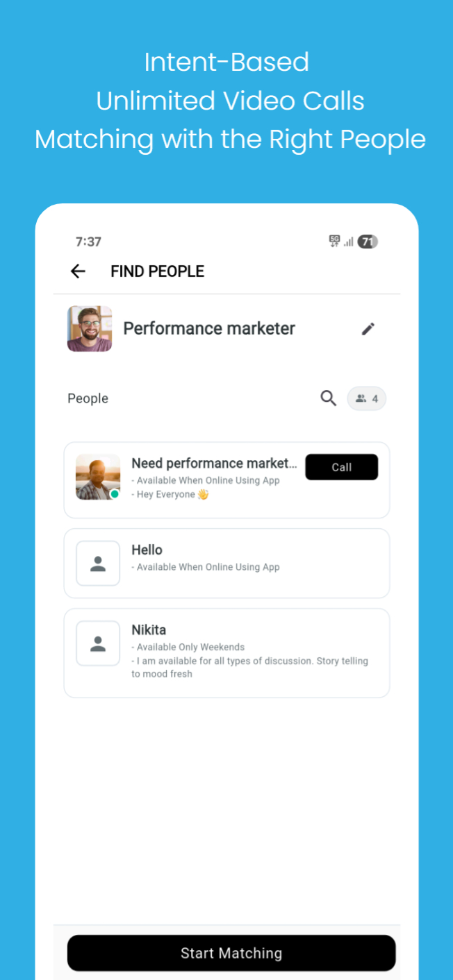
Task: Click the people counter badge showing 4
Action: 366,398
